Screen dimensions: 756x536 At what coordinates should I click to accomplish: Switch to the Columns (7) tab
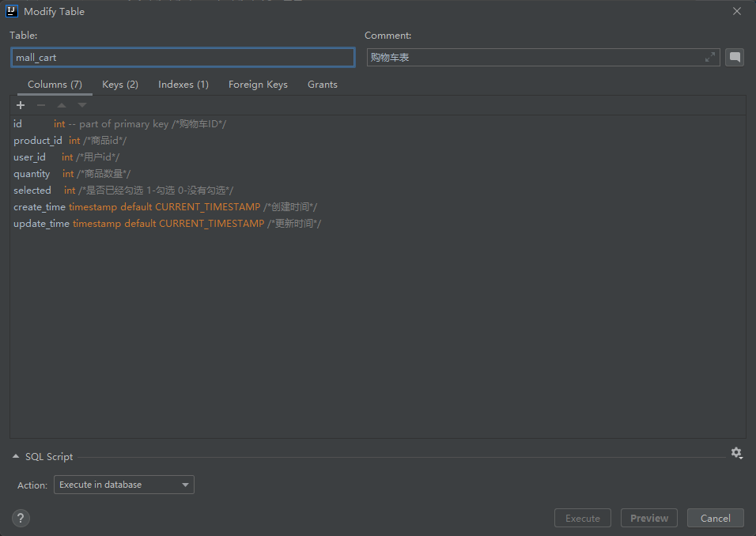pos(55,85)
